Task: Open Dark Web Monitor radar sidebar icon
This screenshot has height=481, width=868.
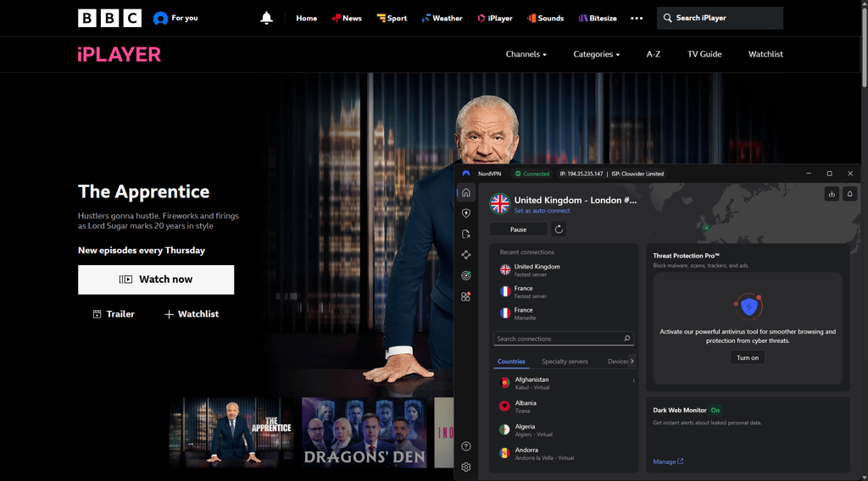Action: 466,275
